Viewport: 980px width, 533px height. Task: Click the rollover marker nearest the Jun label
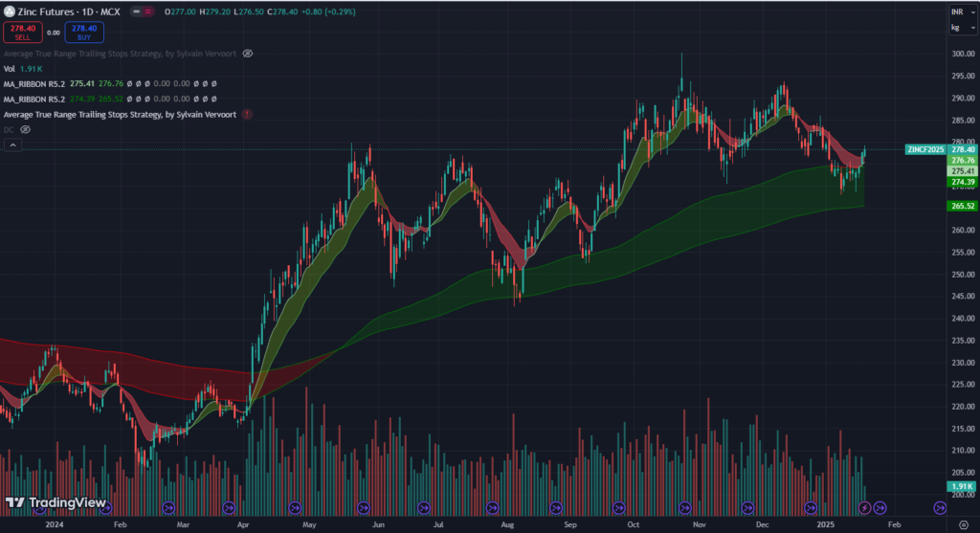point(364,508)
